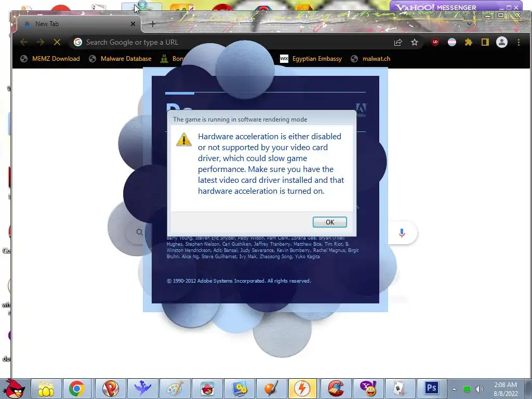Open Yahoo Messenger taskbar icon
Screen dimensions: 532x399
pyautogui.click(x=368, y=389)
